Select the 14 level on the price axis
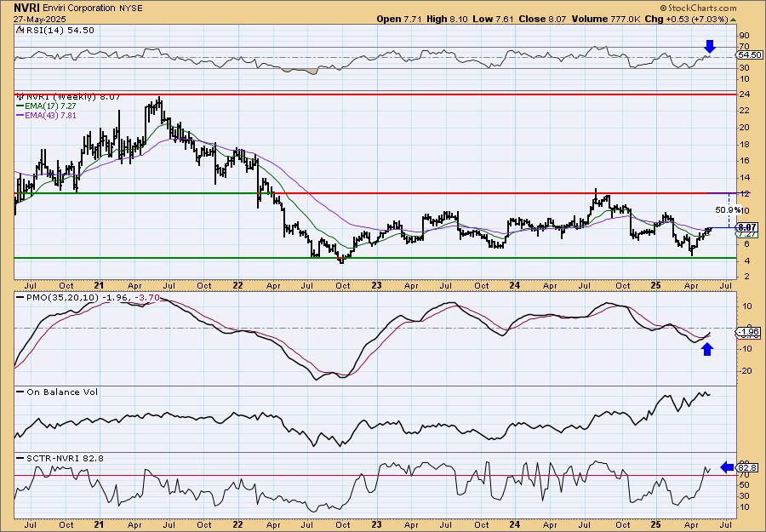 [744, 177]
